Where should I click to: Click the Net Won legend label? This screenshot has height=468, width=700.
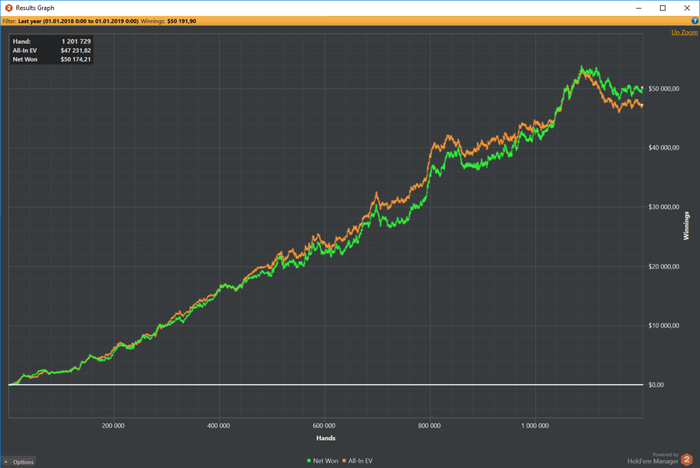[x=325, y=461]
